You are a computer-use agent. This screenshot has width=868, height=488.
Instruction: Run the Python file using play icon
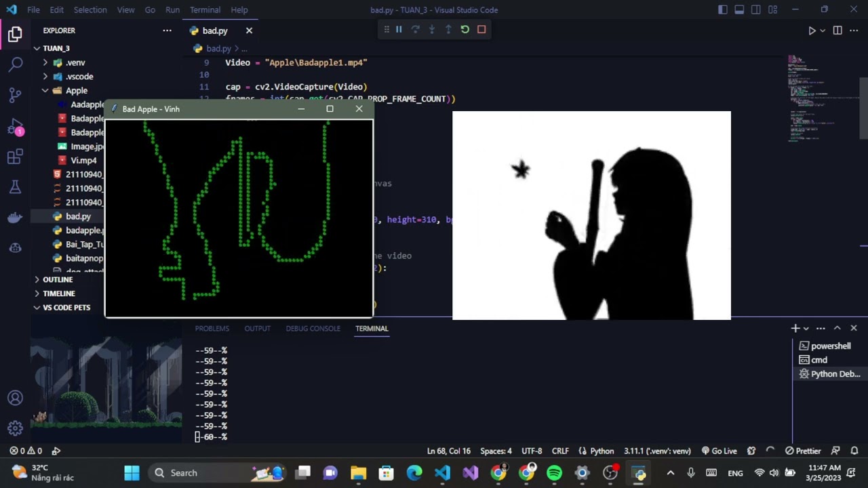pos(812,30)
